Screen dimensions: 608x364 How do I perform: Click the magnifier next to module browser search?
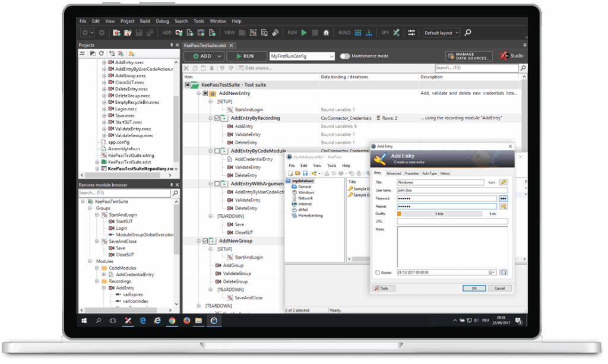pos(175,193)
